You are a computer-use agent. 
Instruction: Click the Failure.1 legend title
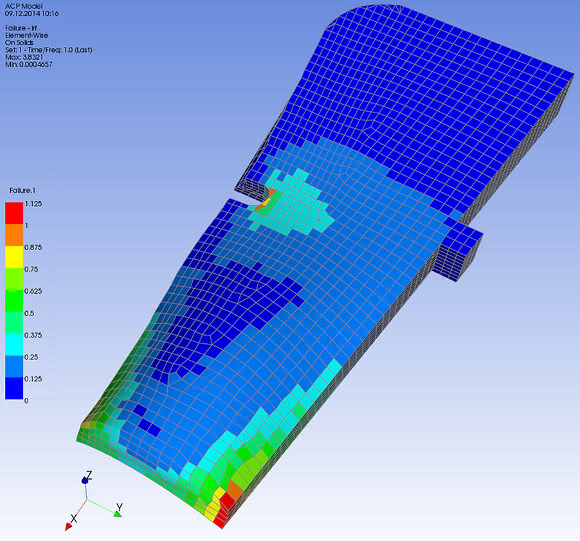point(22,190)
